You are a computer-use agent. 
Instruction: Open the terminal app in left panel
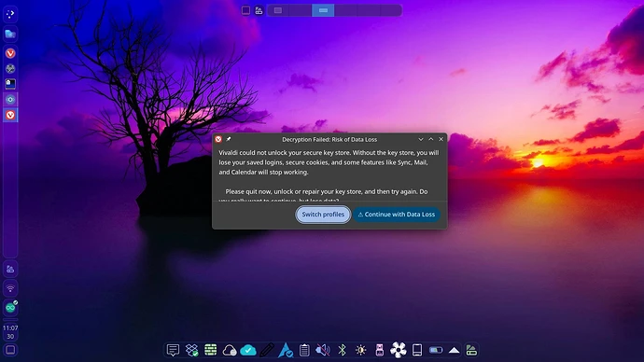[x=10, y=84]
